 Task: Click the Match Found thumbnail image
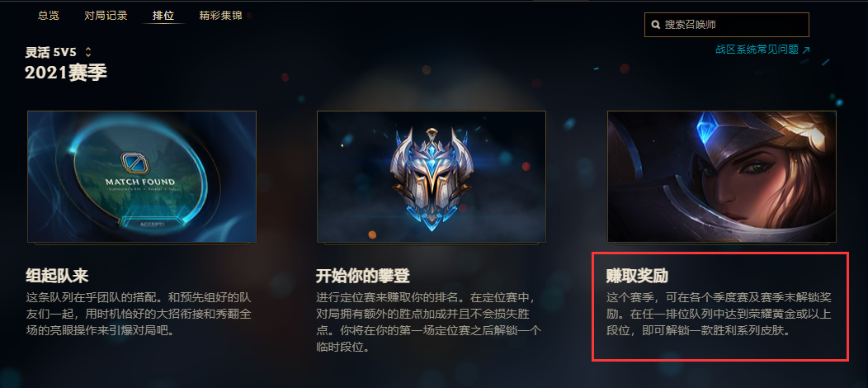point(142,177)
